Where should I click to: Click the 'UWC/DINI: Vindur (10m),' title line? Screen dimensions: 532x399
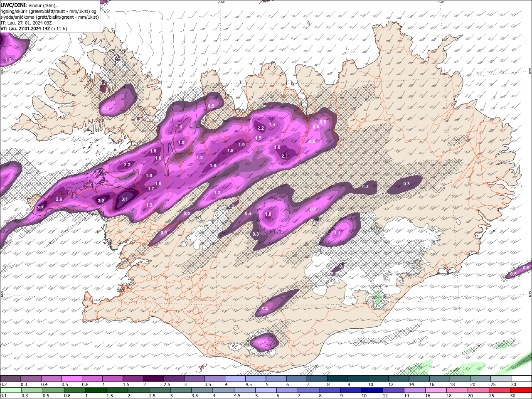pos(28,5)
